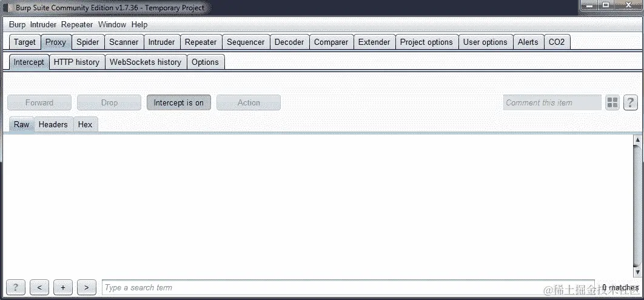Screen dimensions: 644x300
Task: Open the proxy Options sub-tab
Action: 206,62
